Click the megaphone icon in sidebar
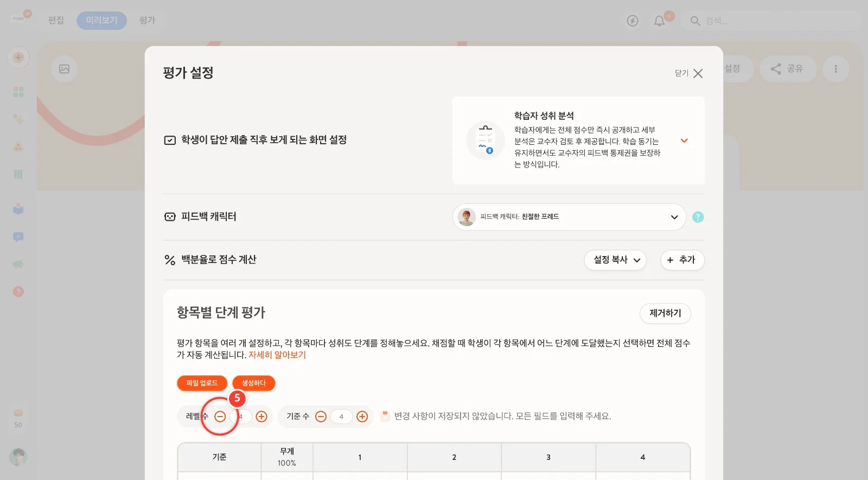868x480 pixels. point(18,264)
